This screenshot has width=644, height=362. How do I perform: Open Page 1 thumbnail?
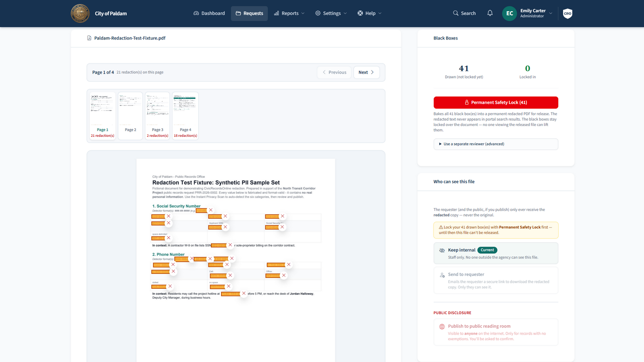click(x=103, y=116)
